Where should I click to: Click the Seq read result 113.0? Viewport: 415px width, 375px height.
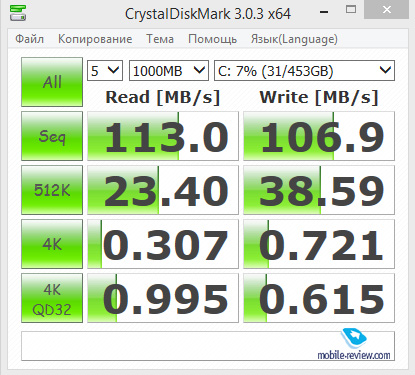click(163, 136)
